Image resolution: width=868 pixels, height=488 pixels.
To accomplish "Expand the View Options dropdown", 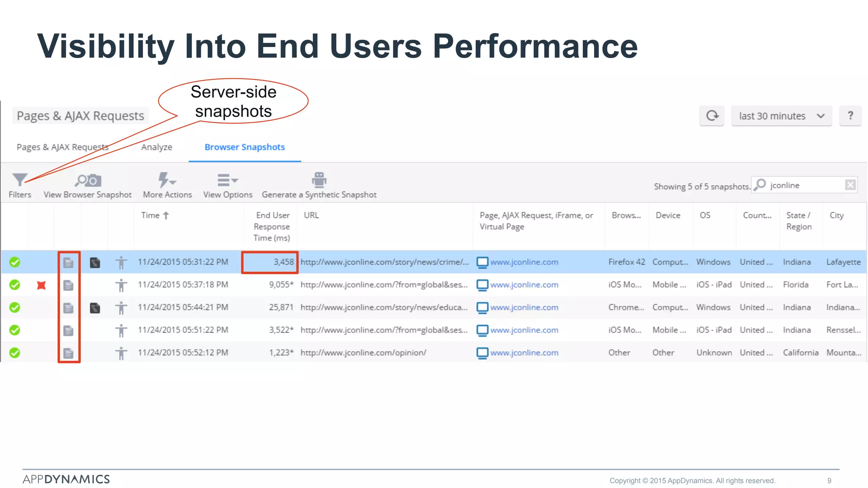I will click(228, 180).
